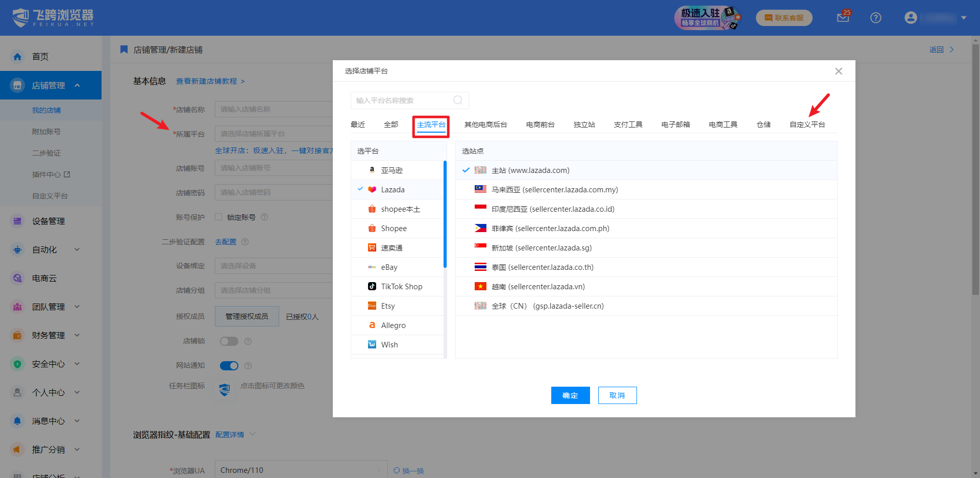This screenshot has width=980, height=478.
Task: Choose 新加坡 Lazada site
Action: click(646, 248)
